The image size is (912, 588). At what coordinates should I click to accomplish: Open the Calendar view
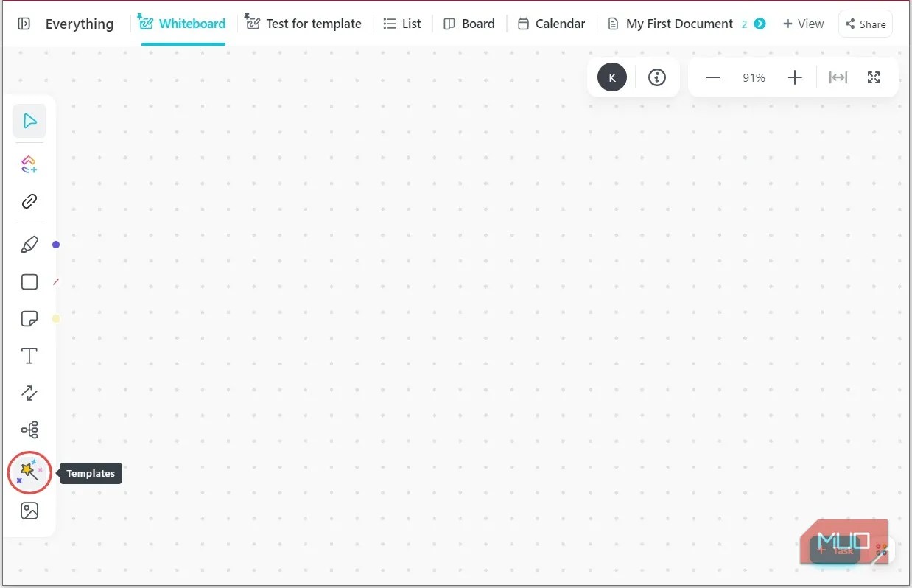click(x=551, y=24)
